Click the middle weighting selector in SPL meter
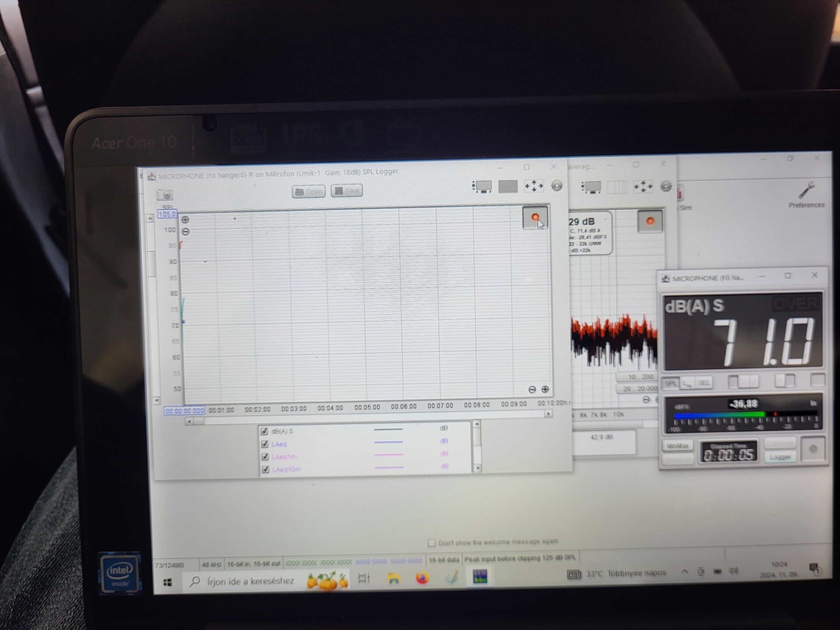The width and height of the screenshot is (840, 630). (x=743, y=381)
